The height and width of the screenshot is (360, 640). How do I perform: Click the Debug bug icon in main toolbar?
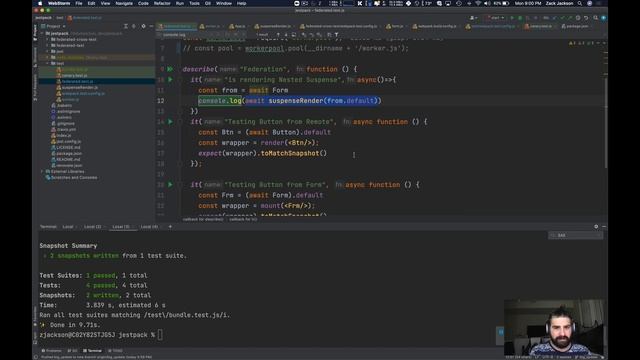520,18
